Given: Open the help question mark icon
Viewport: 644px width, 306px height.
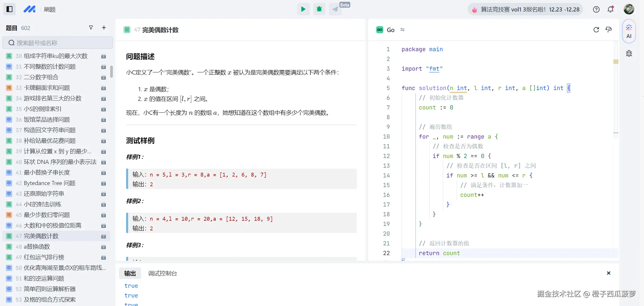Looking at the screenshot, I should click(596, 9).
